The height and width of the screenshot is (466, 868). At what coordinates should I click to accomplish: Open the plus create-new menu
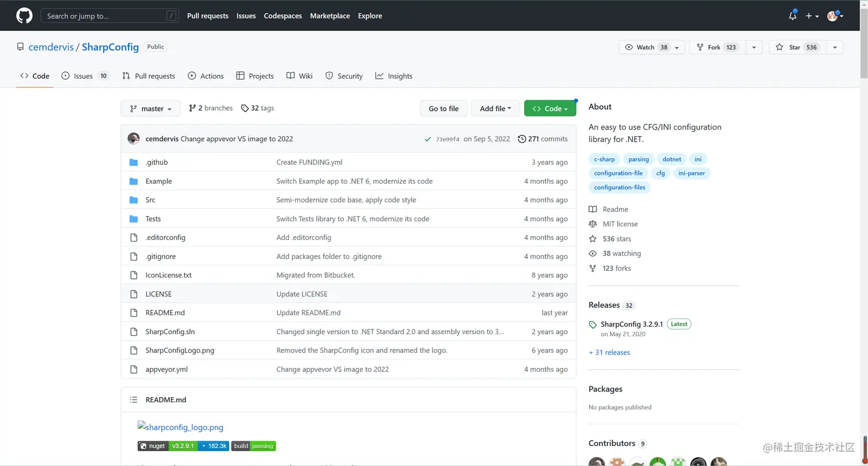pyautogui.click(x=812, y=16)
